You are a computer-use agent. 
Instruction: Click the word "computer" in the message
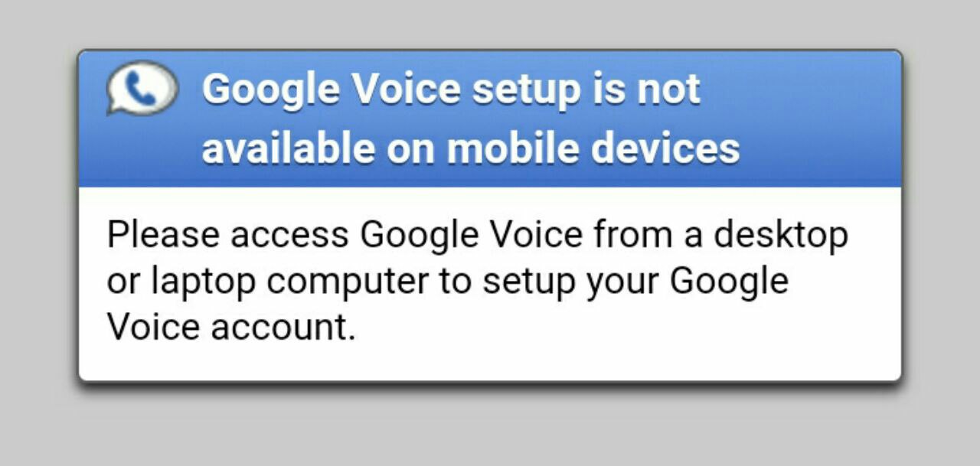[347, 281]
